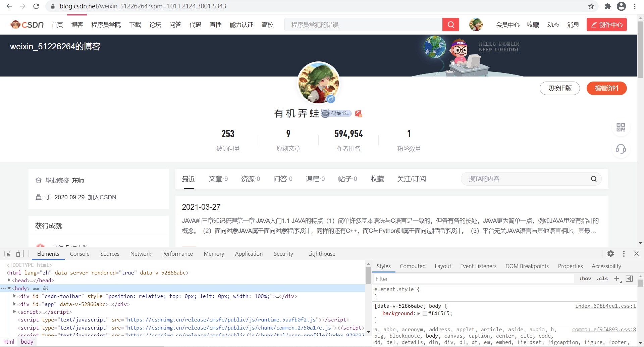This screenshot has width=644, height=347.
Task: Expand the background property value triangle
Action: point(419,313)
